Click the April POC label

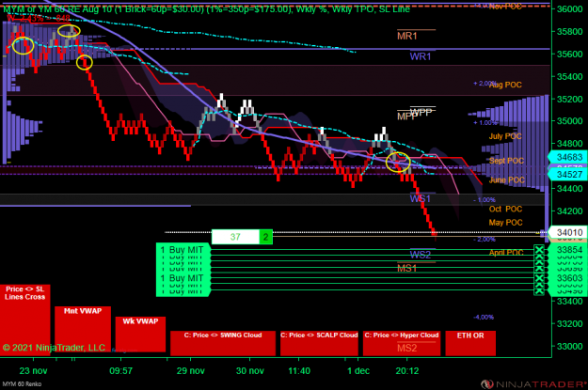coord(506,253)
